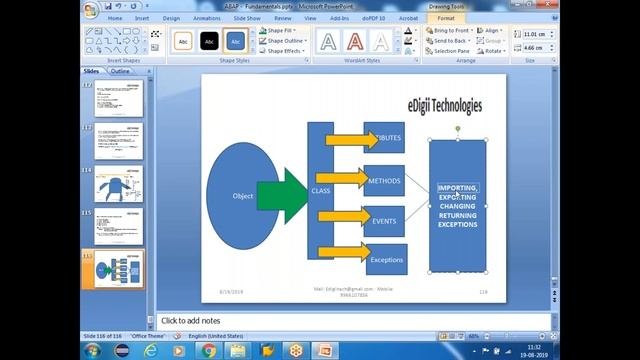Click Bring to Front
The image size is (640, 360).
449,31
